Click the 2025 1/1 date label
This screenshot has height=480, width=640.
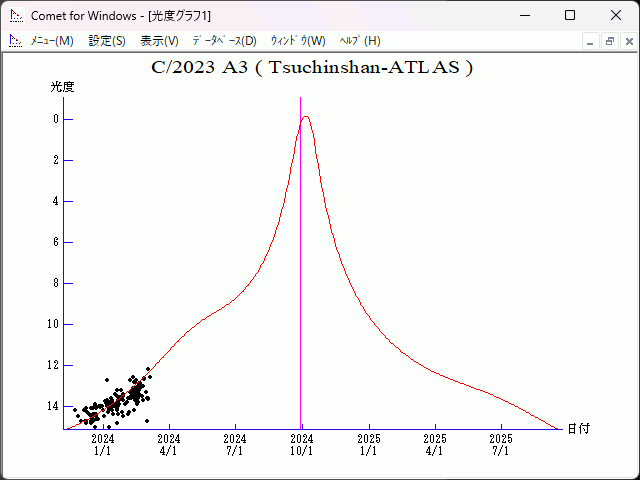369,445
